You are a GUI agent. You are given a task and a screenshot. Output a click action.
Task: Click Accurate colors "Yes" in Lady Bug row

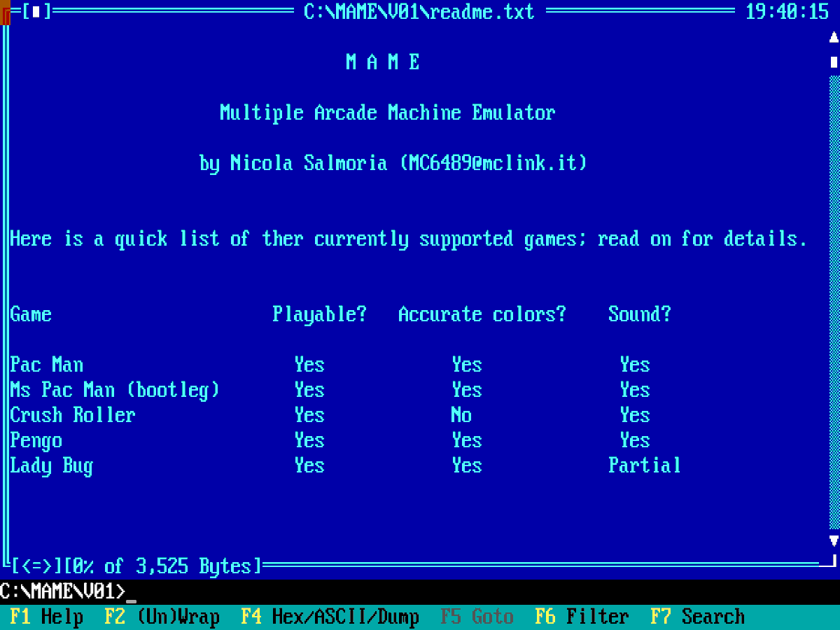coord(467,465)
